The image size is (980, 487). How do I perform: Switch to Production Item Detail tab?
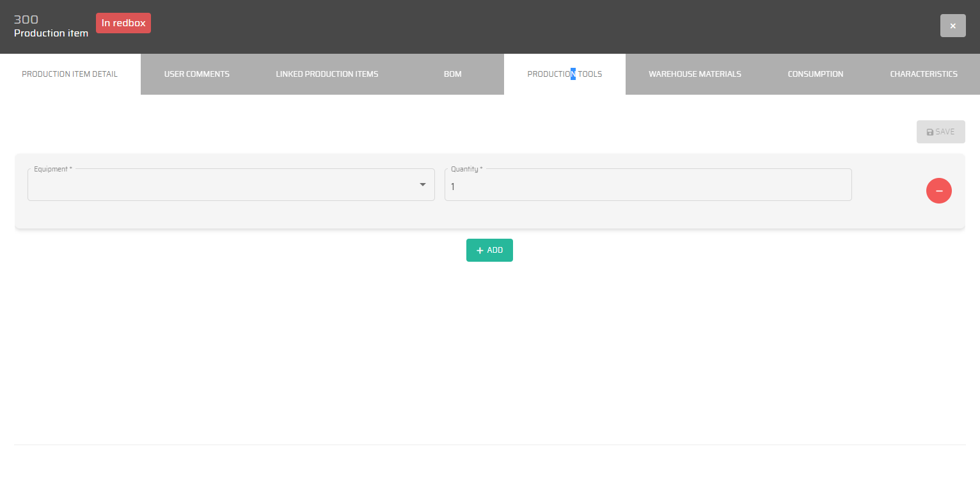[70, 74]
